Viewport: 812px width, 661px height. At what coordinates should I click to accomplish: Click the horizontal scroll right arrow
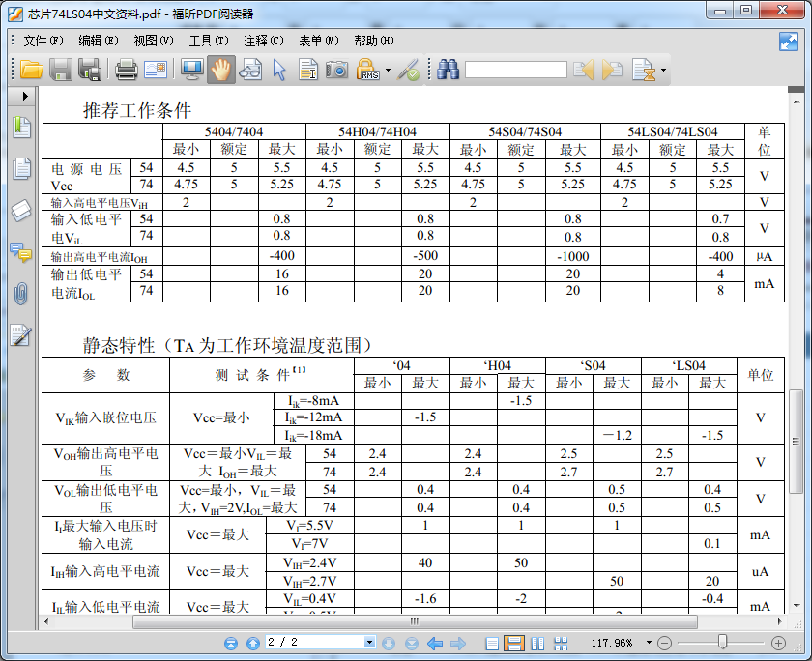click(x=780, y=621)
